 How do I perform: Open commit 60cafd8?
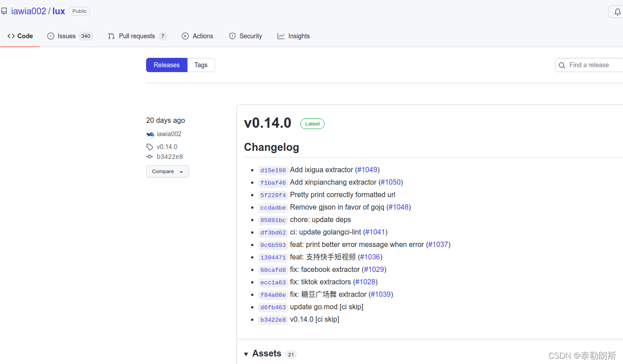(x=273, y=270)
